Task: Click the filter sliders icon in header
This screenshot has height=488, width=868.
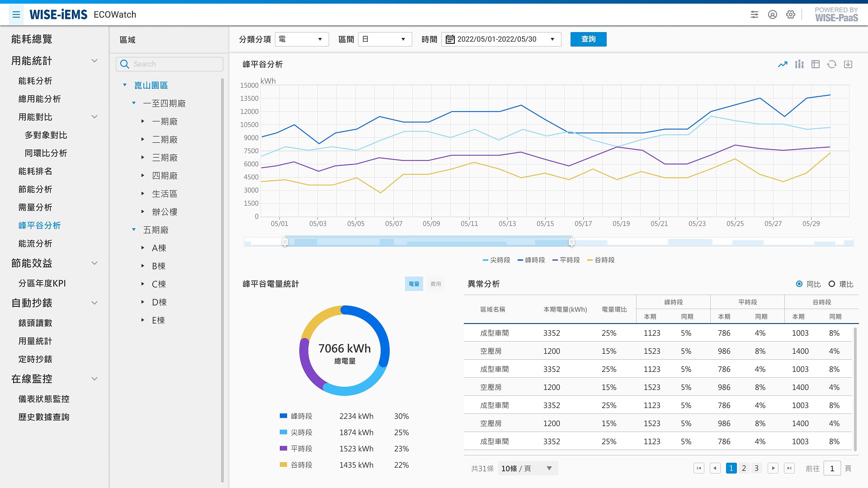Action: click(x=755, y=14)
